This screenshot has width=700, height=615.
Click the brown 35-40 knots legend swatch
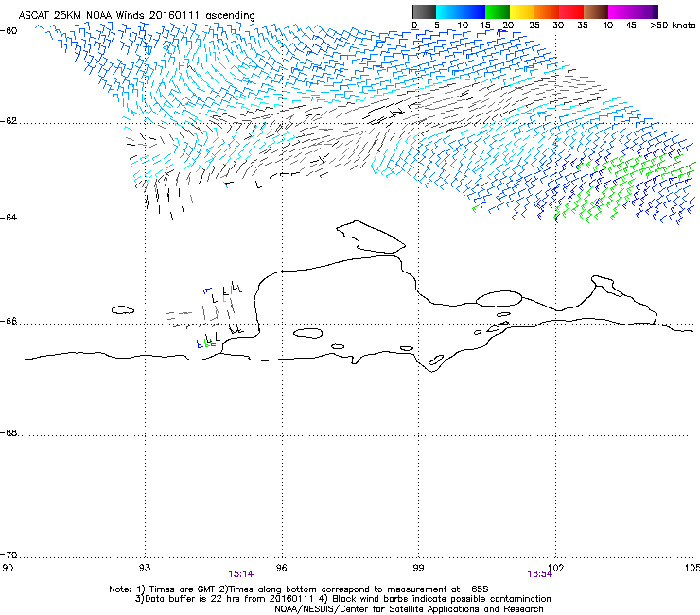(x=596, y=11)
